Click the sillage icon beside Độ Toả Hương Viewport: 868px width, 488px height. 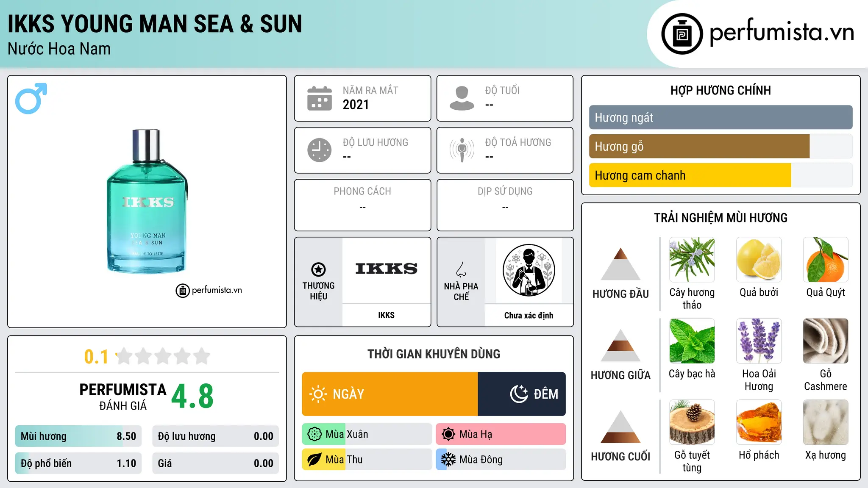(462, 150)
